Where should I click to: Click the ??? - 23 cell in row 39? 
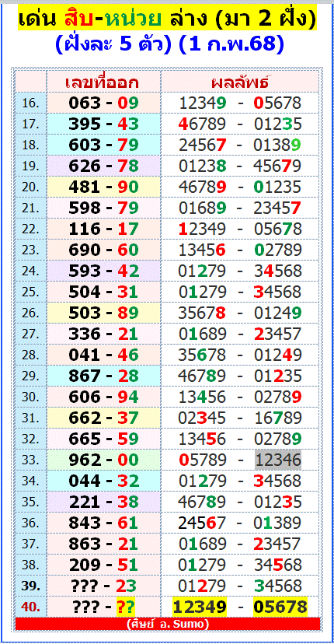pyautogui.click(x=103, y=586)
